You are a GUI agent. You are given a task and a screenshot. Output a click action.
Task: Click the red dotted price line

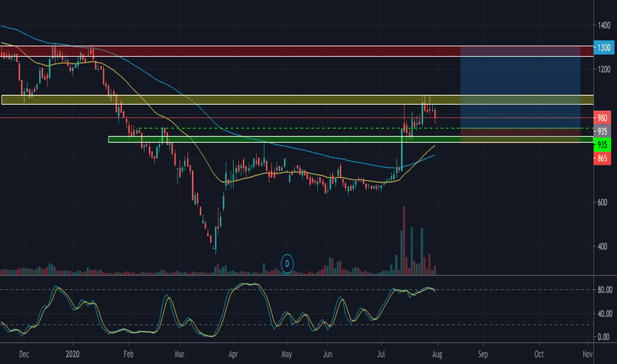coord(297,118)
